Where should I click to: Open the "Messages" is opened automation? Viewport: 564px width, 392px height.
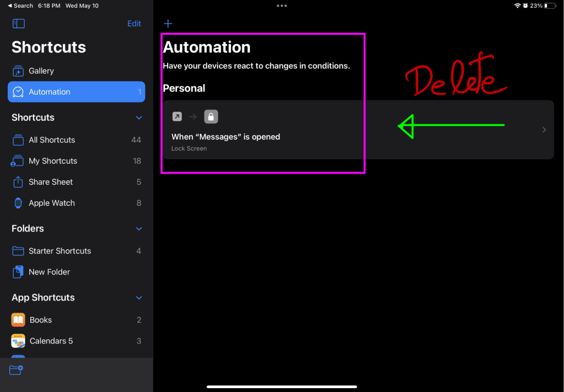tap(357, 130)
